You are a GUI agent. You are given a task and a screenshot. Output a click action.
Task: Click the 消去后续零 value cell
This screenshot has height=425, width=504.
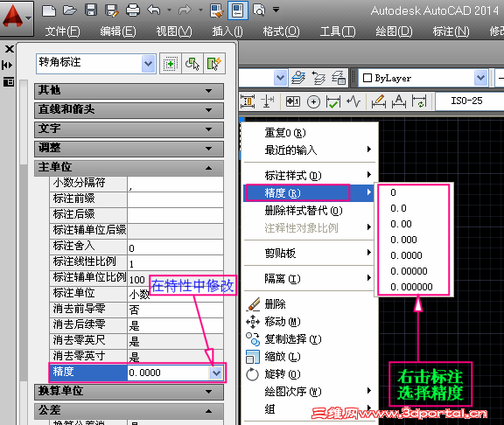pyautogui.click(x=175, y=325)
